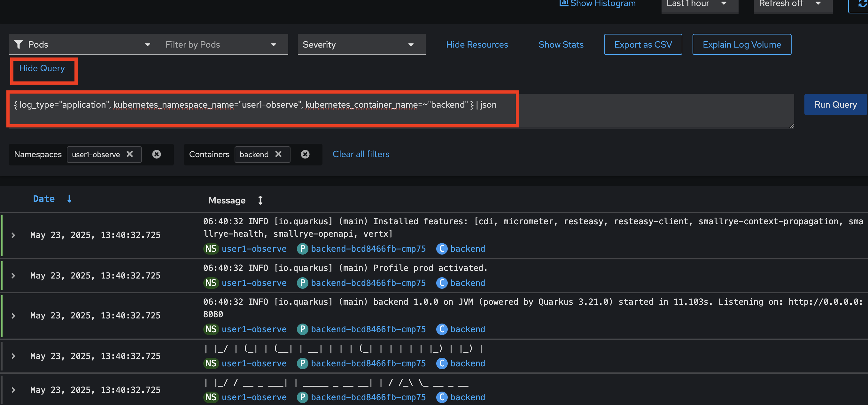Click into the LogQL query text area
The width and height of the screenshot is (868, 405).
click(401, 111)
